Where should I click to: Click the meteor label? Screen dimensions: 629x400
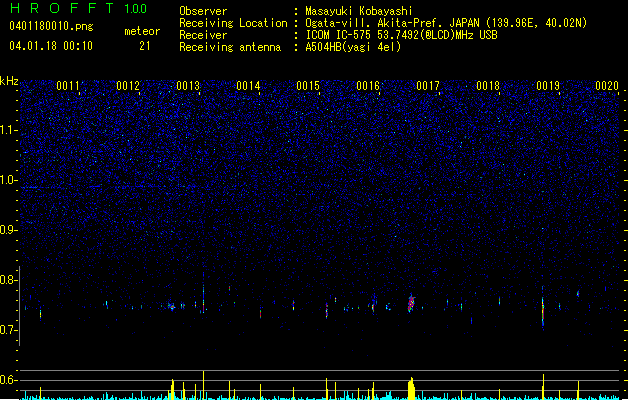pos(142,31)
